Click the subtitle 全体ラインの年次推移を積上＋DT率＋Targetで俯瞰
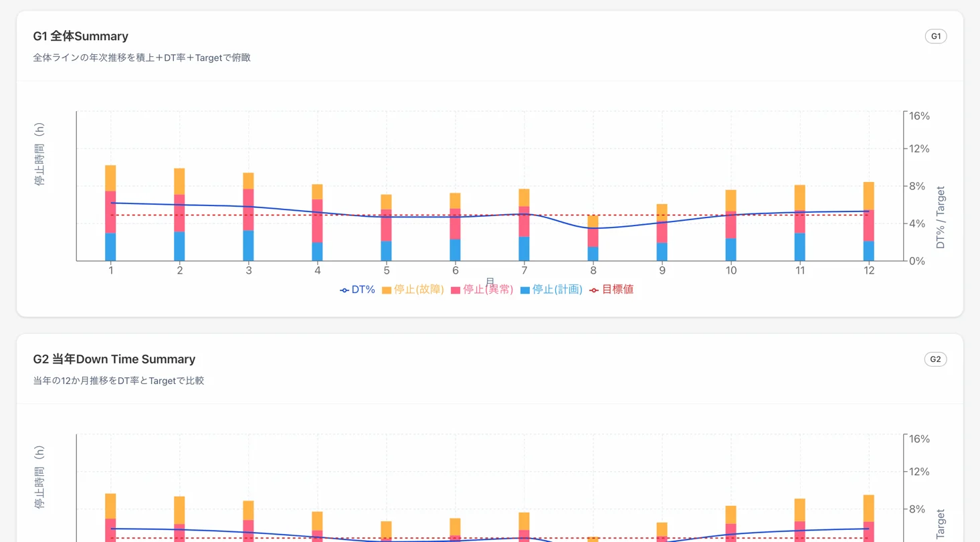Screen dimensions: 980x542 (142, 58)
